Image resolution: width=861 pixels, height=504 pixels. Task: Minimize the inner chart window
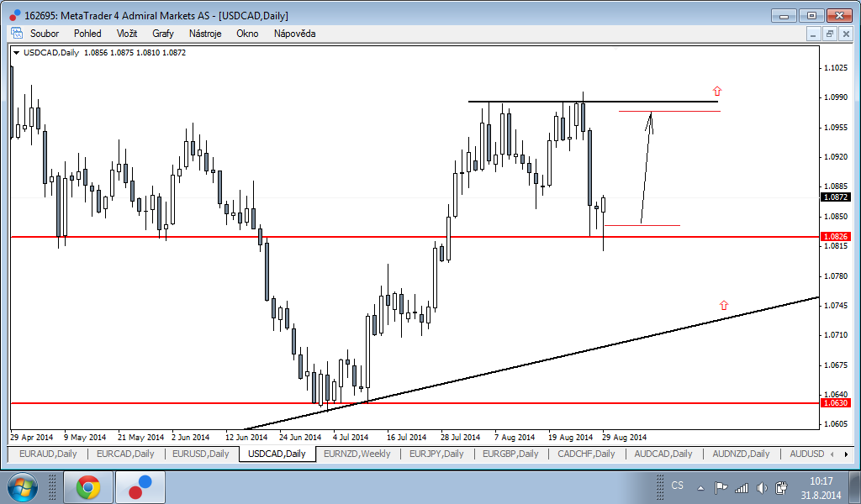[814, 34]
